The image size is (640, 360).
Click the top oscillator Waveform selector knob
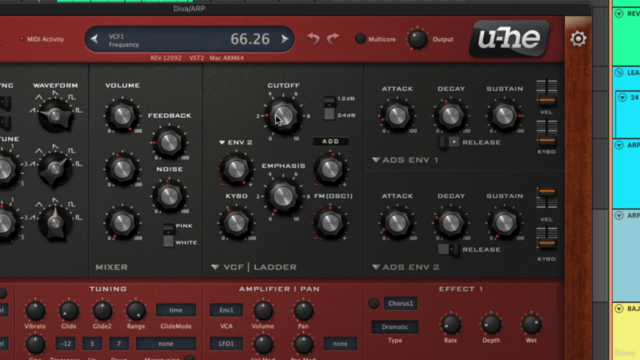pyautogui.click(x=55, y=116)
